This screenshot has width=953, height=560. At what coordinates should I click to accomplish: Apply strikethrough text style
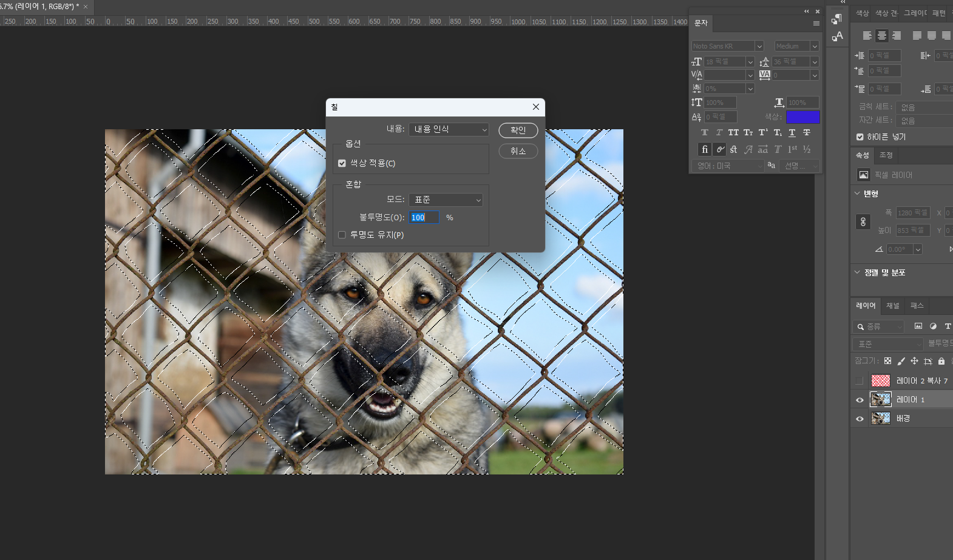(x=807, y=132)
